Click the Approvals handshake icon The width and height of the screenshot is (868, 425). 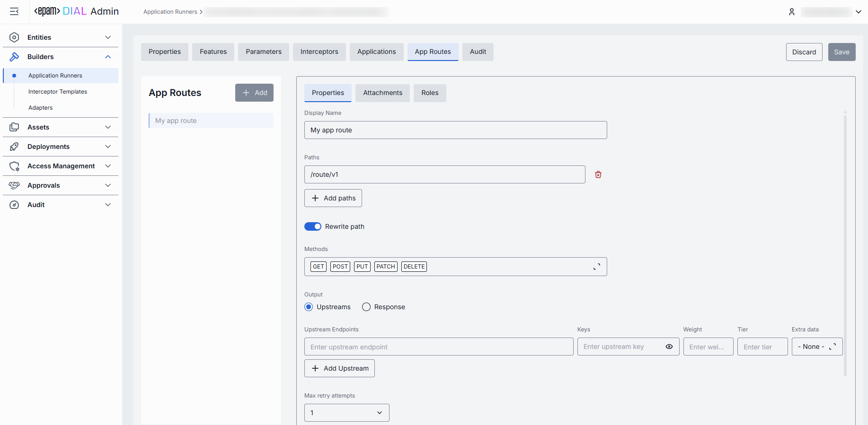tap(14, 185)
